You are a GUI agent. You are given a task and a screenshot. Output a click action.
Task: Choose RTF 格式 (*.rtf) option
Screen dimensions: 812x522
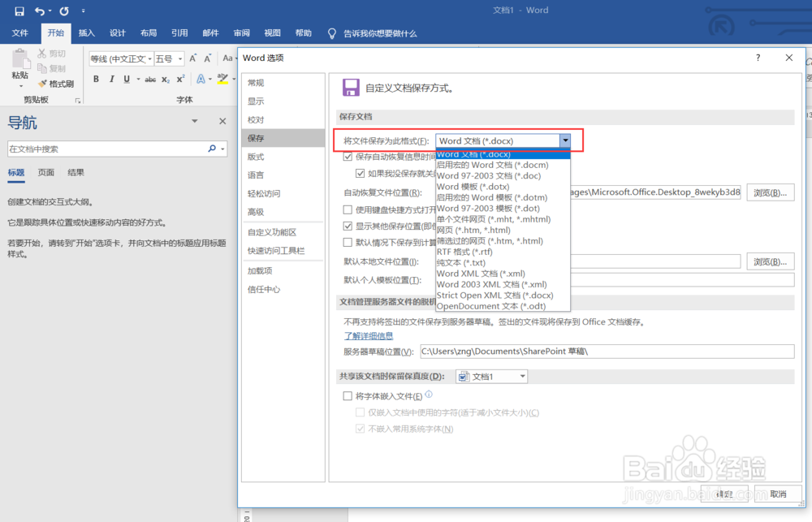503,252
